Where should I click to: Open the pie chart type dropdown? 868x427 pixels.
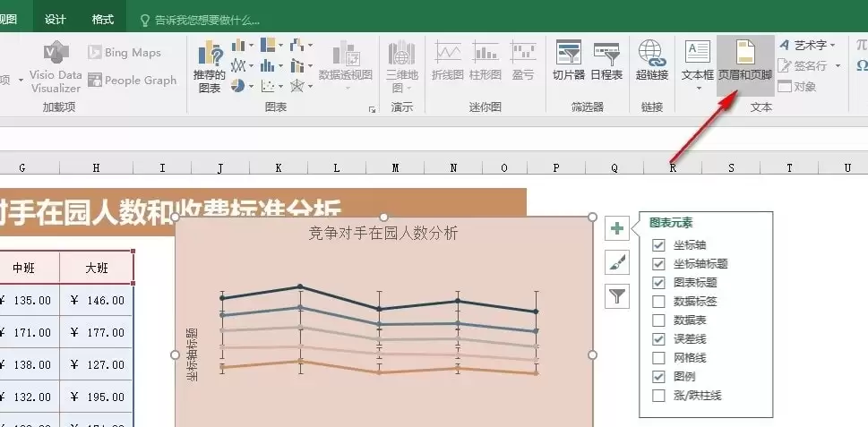point(251,86)
